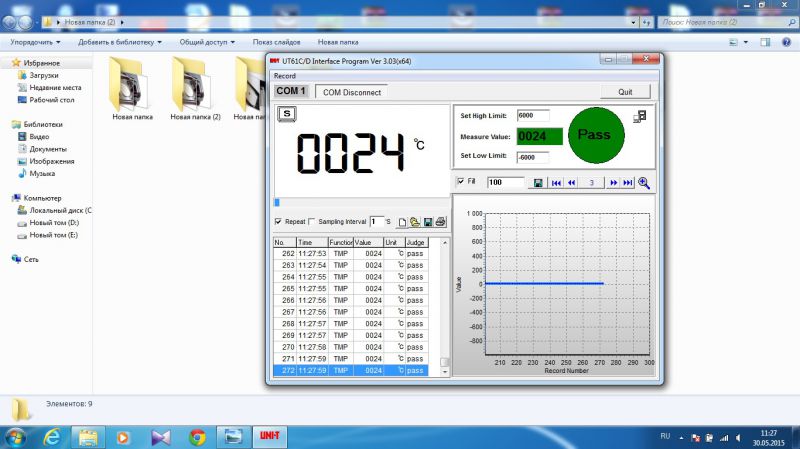Jump to last graph page

[628, 183]
